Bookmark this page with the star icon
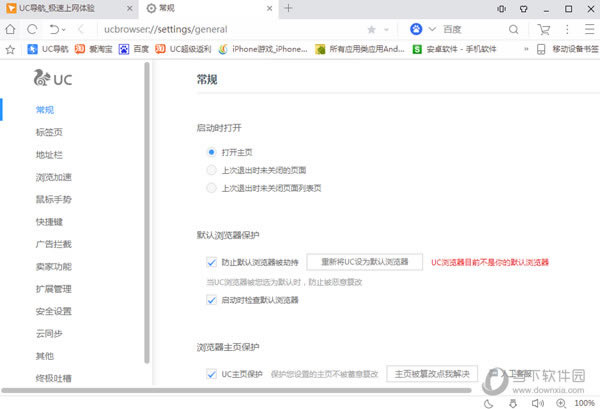The image size is (600, 409). pos(371,29)
